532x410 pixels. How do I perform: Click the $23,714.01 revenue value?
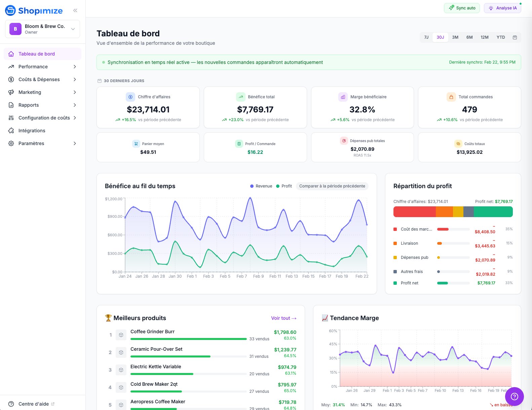point(148,109)
